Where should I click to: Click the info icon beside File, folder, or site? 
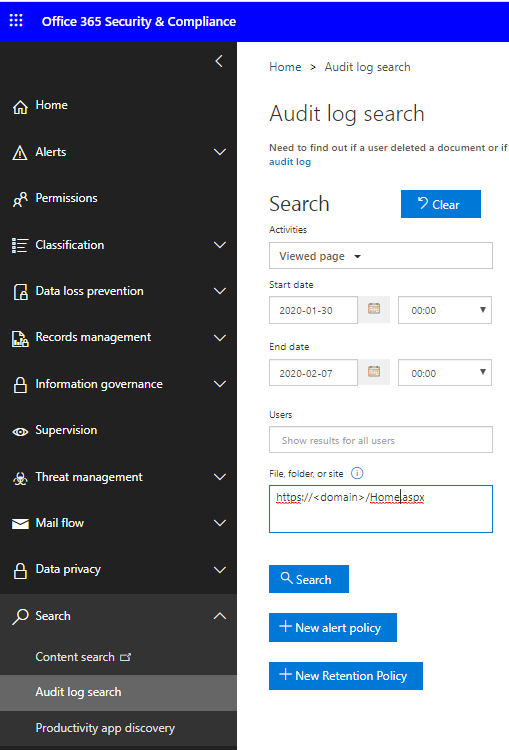pos(357,473)
